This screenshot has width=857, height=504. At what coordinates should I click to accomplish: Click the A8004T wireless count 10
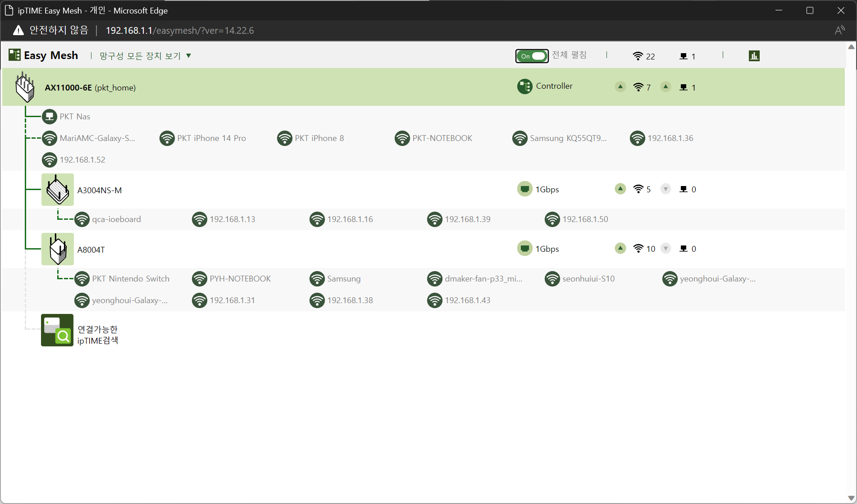point(651,249)
